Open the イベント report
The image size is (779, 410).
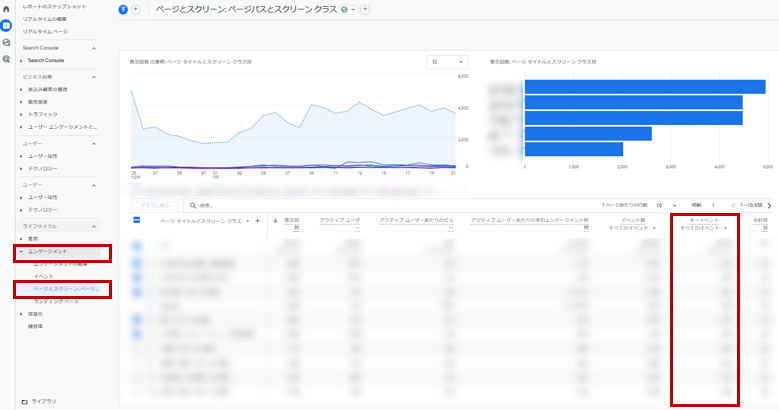pyautogui.click(x=43, y=276)
